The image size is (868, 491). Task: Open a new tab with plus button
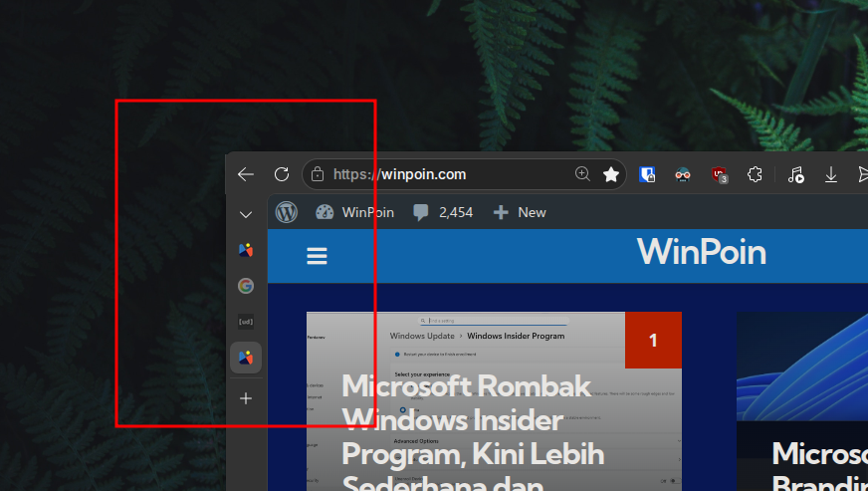pyautogui.click(x=246, y=398)
